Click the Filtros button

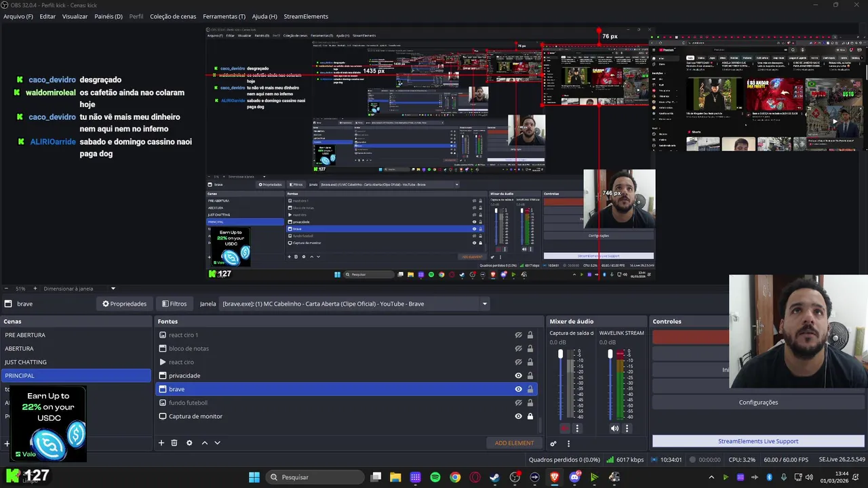pyautogui.click(x=174, y=304)
